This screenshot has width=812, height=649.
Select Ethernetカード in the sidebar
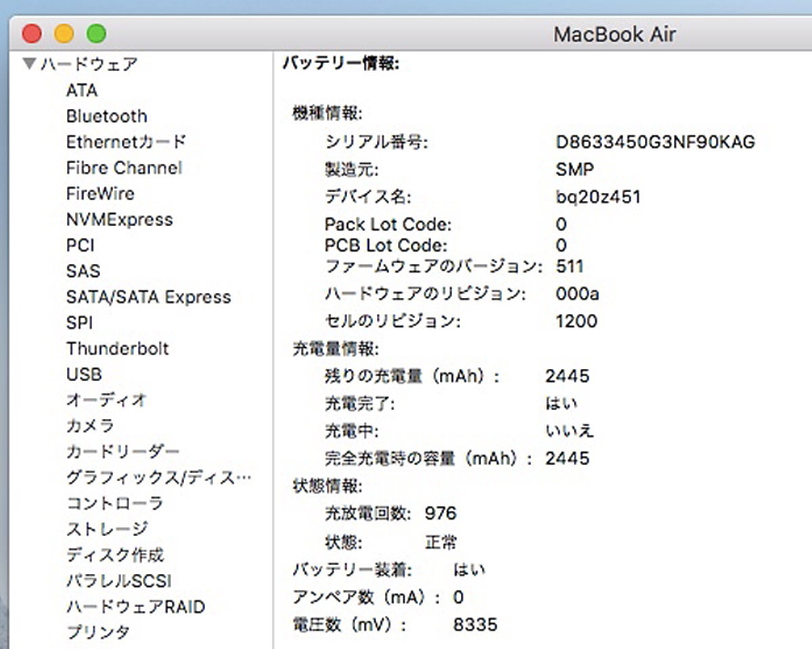pos(126,141)
